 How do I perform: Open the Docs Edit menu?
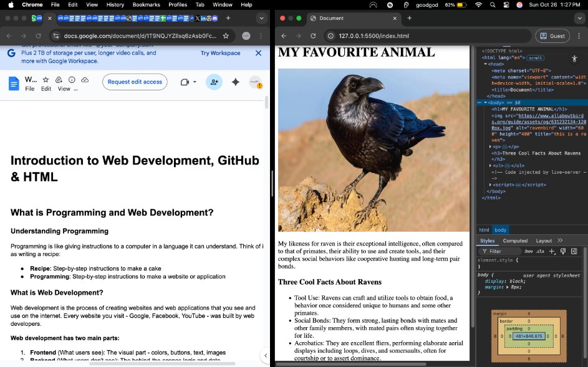click(x=46, y=89)
